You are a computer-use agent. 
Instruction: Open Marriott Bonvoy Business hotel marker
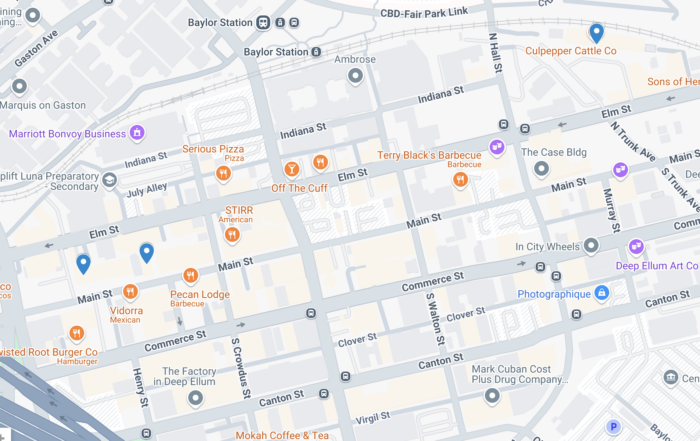137,133
